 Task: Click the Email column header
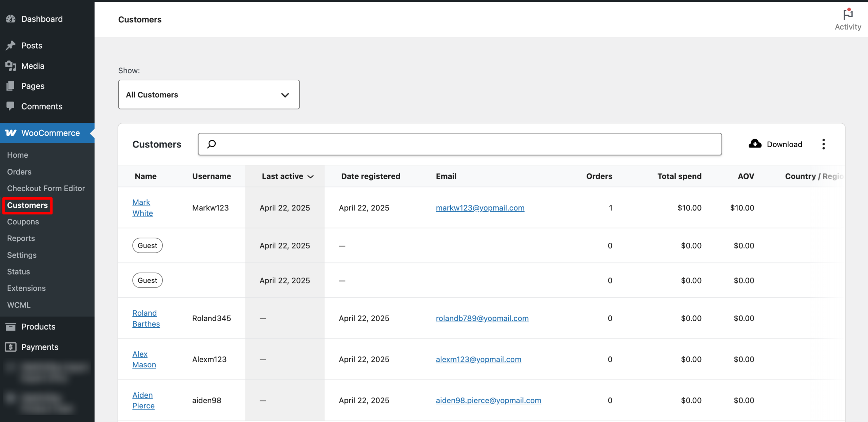[x=446, y=176]
